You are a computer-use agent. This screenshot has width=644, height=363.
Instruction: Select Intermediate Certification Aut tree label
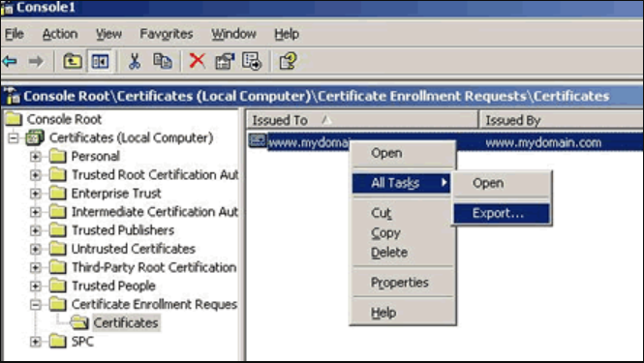point(155,211)
